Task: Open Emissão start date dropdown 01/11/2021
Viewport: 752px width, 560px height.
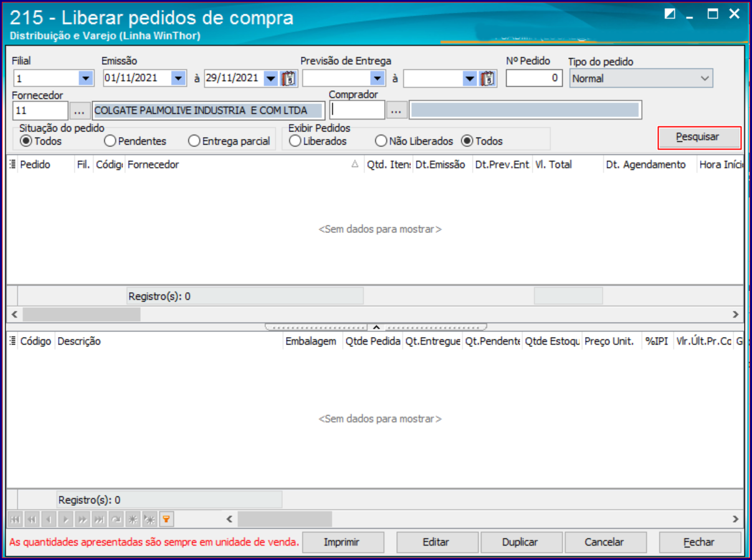Action: 179,78
